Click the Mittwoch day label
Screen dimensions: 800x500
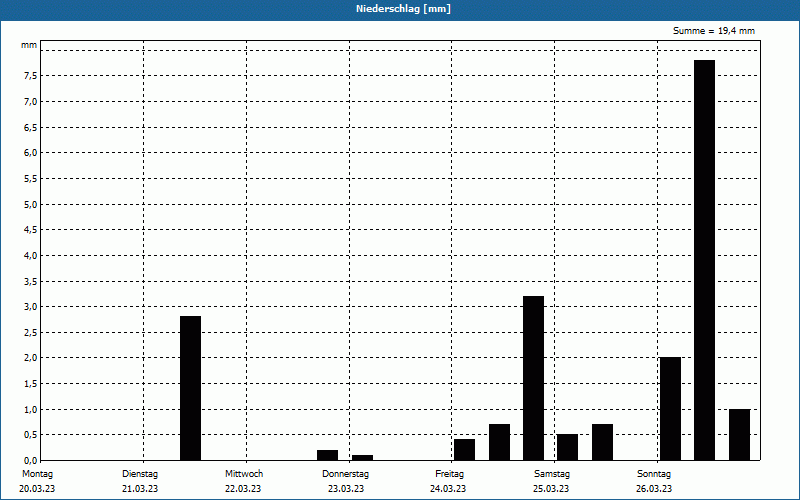[x=244, y=474]
